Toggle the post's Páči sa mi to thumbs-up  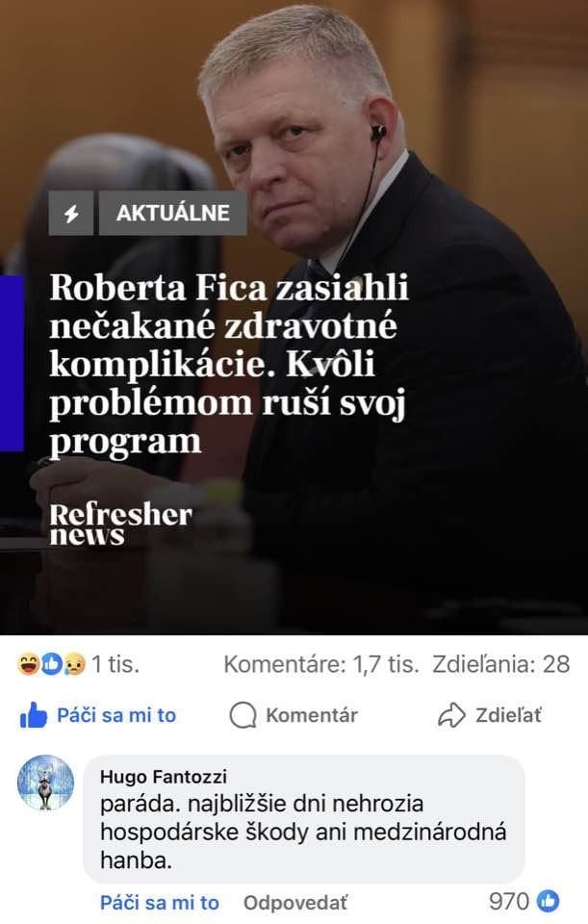tap(98, 715)
